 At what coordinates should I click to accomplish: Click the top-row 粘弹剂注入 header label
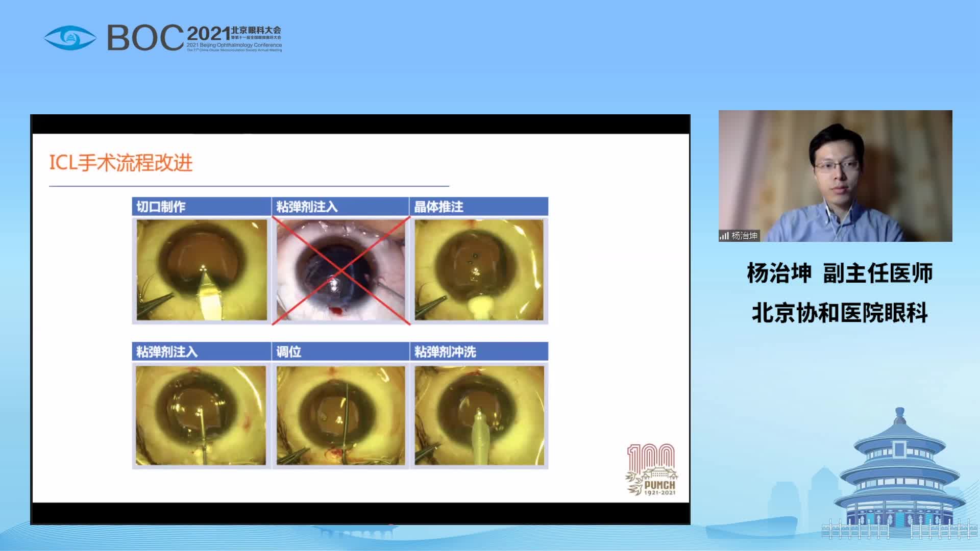coord(307,207)
